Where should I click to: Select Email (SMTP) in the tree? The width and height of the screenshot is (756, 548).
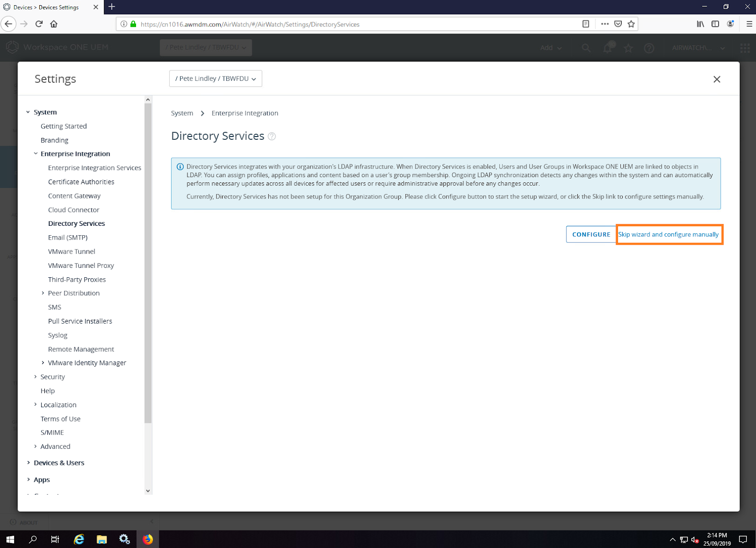68,238
